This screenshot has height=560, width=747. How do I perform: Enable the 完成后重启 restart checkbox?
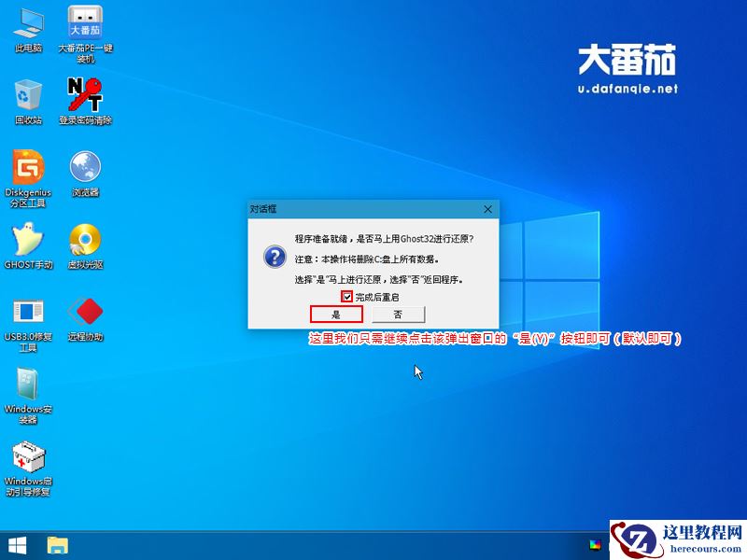coord(345,295)
